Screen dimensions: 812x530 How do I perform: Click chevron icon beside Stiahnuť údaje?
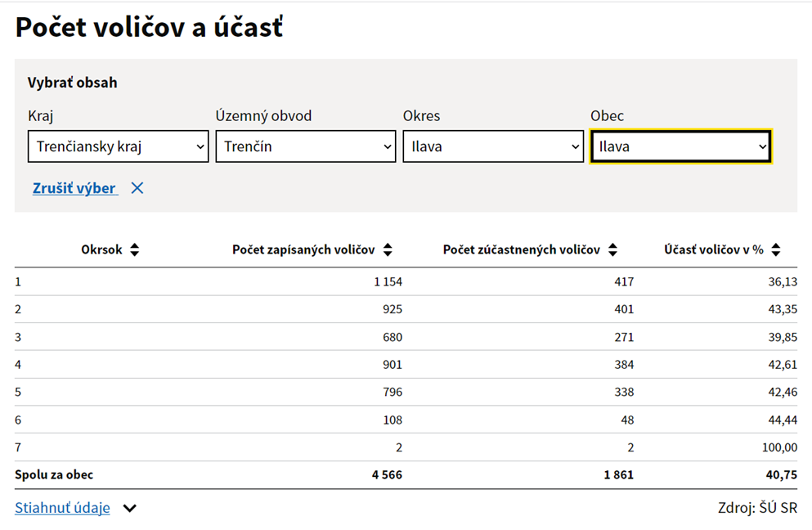click(129, 509)
